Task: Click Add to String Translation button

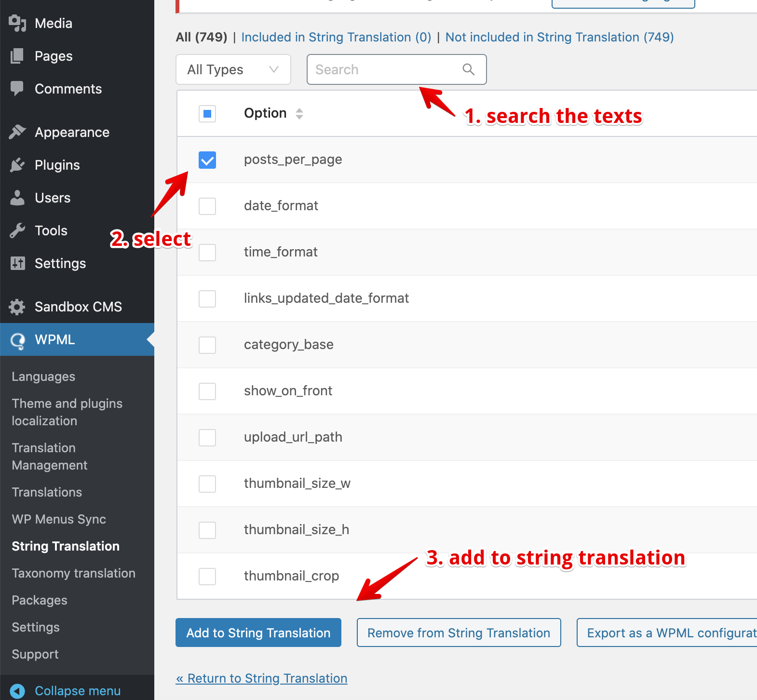Action: click(258, 633)
